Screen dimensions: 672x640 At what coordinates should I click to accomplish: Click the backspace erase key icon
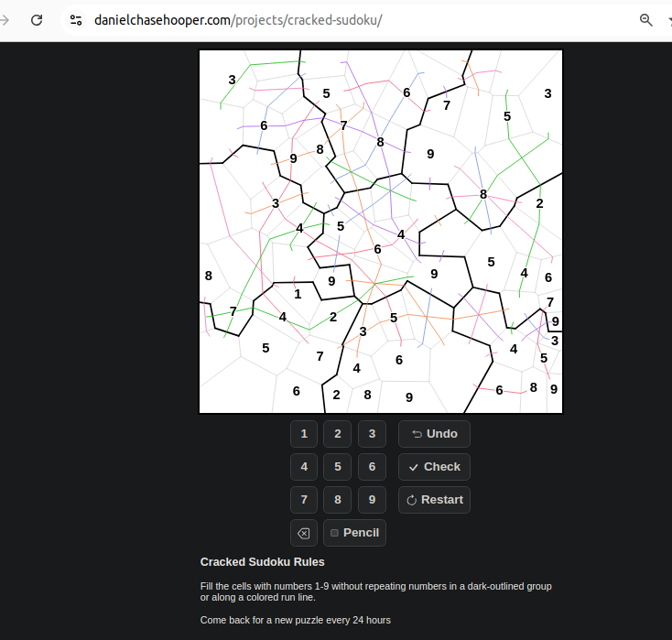click(304, 533)
